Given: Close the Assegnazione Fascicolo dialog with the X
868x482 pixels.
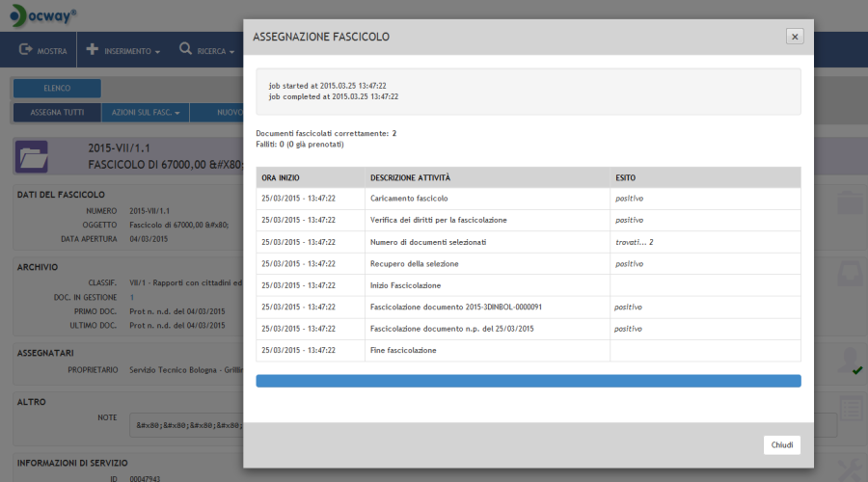Looking at the screenshot, I should point(795,37).
